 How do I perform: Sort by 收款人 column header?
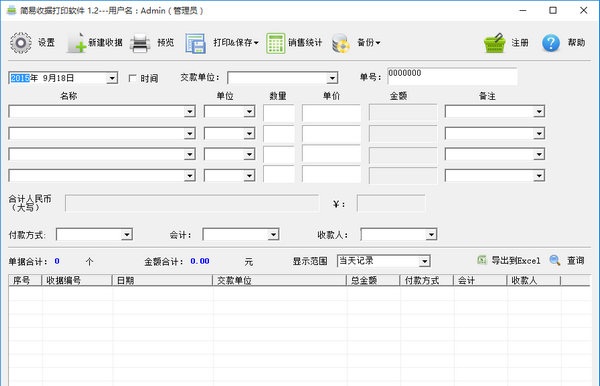(534, 280)
